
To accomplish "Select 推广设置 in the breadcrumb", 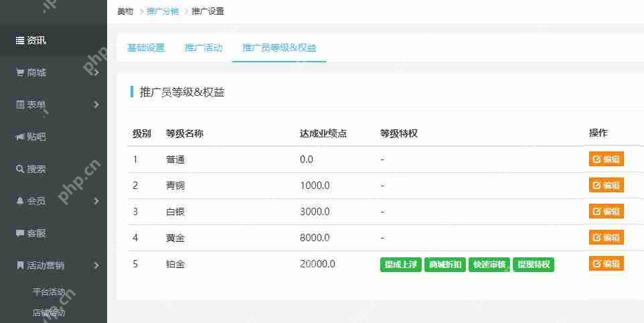I will 208,11.
